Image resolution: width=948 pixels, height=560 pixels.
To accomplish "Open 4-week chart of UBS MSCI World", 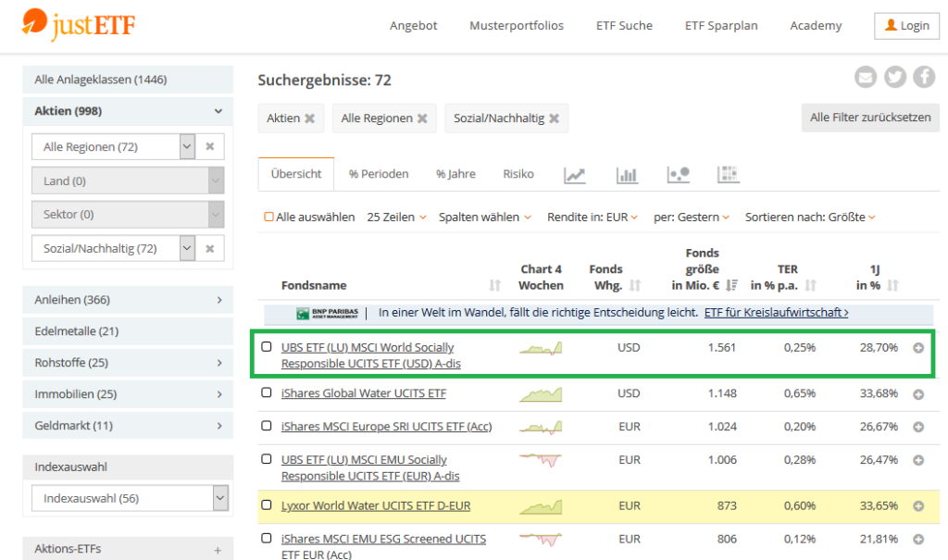I will point(541,348).
